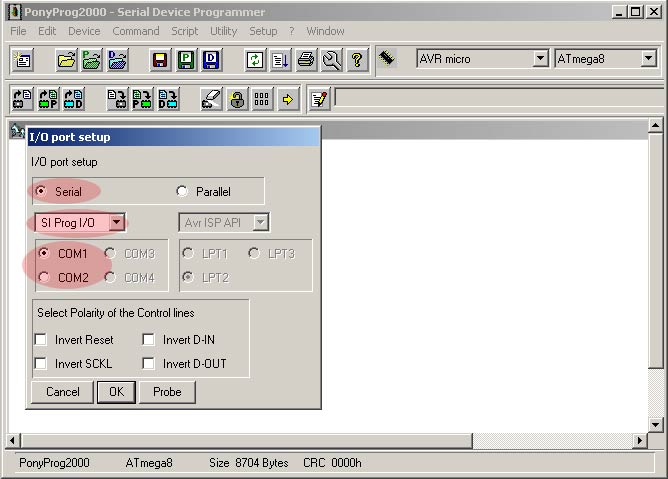Screen dimensions: 668x479
Task: Open the Command menu
Action: coord(135,31)
